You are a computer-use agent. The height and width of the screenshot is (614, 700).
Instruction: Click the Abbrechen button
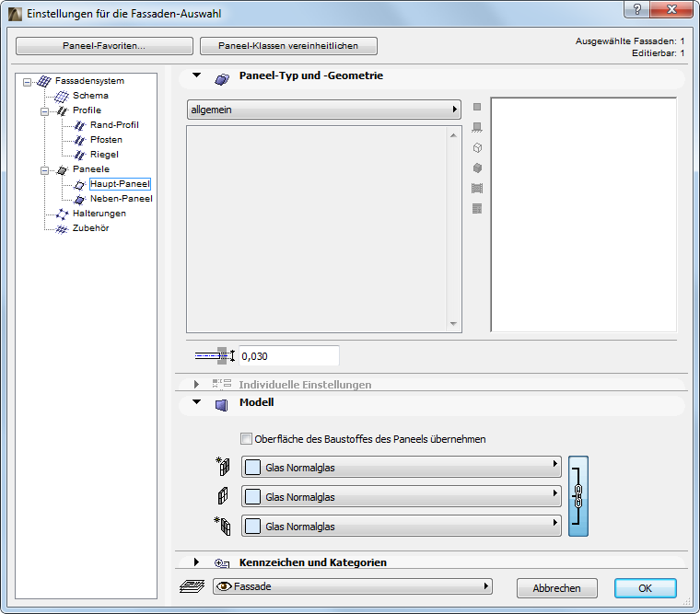(556, 588)
